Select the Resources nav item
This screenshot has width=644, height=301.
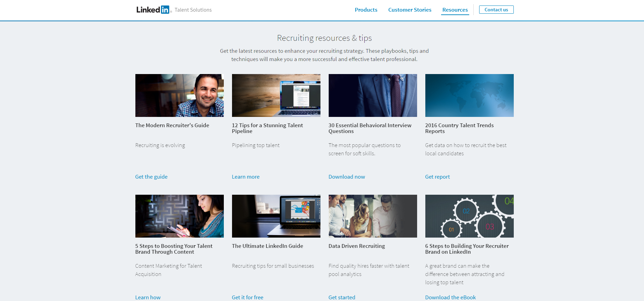[x=455, y=10]
